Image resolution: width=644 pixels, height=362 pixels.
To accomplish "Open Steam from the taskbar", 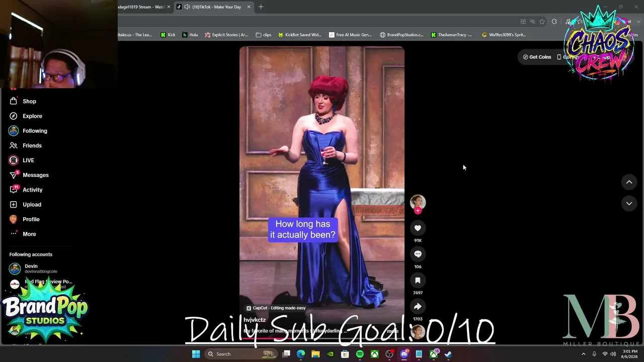I will (448, 354).
